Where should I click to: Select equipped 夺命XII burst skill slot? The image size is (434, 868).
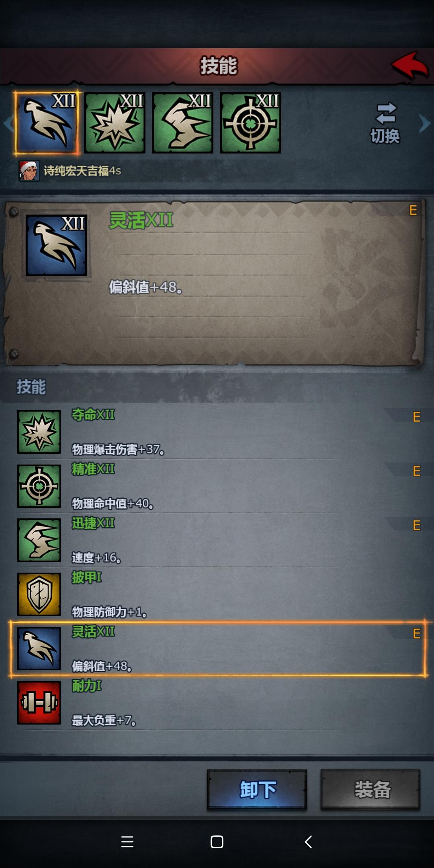pos(115,123)
